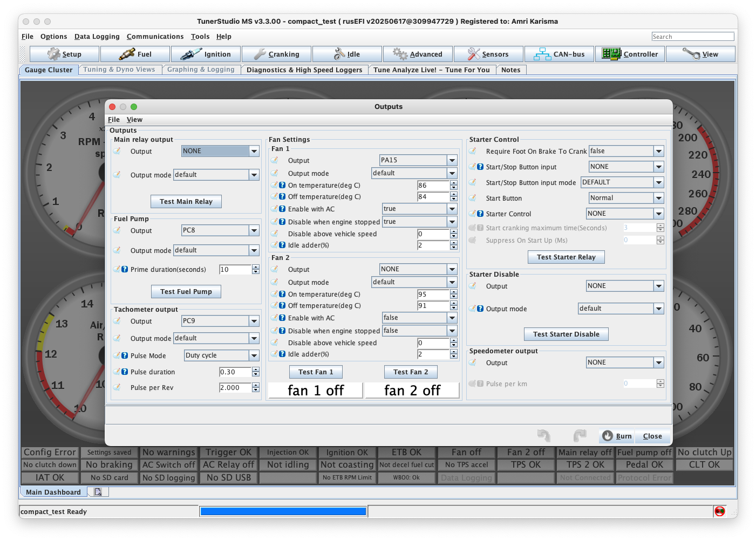Expand the Fuel Pump Output dropdown
Screen dimensions: 756x541
[254, 230]
